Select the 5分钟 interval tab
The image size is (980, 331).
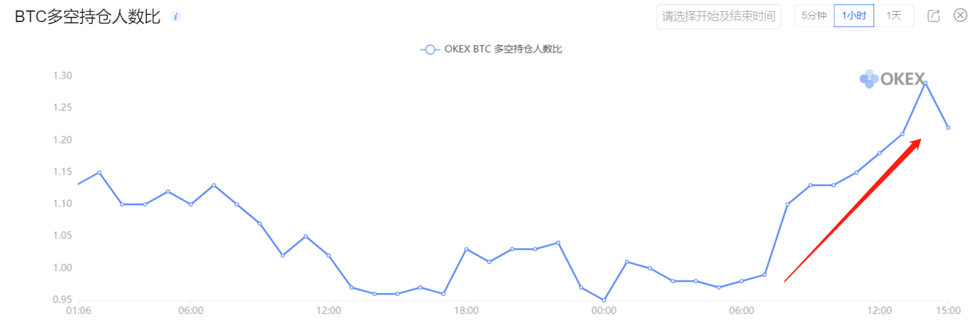click(x=814, y=16)
